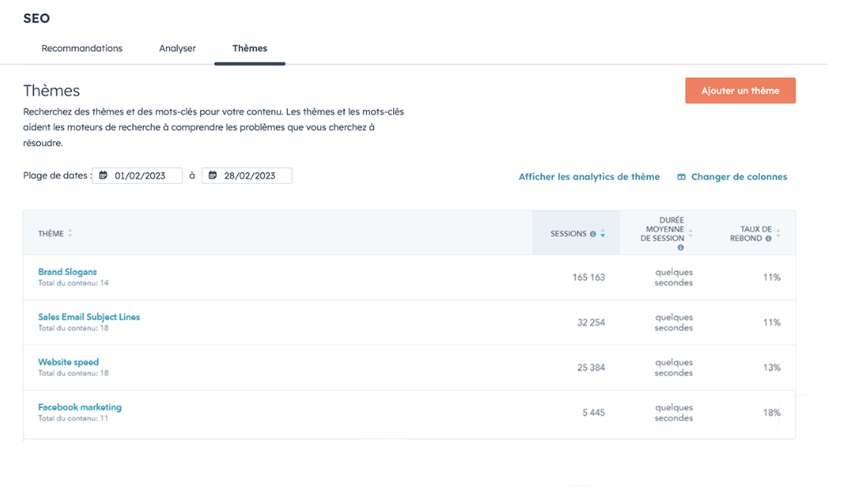The height and width of the screenshot is (504, 852).
Task: Click Total du contenu: 18 under Website speed
Action: pos(73,373)
